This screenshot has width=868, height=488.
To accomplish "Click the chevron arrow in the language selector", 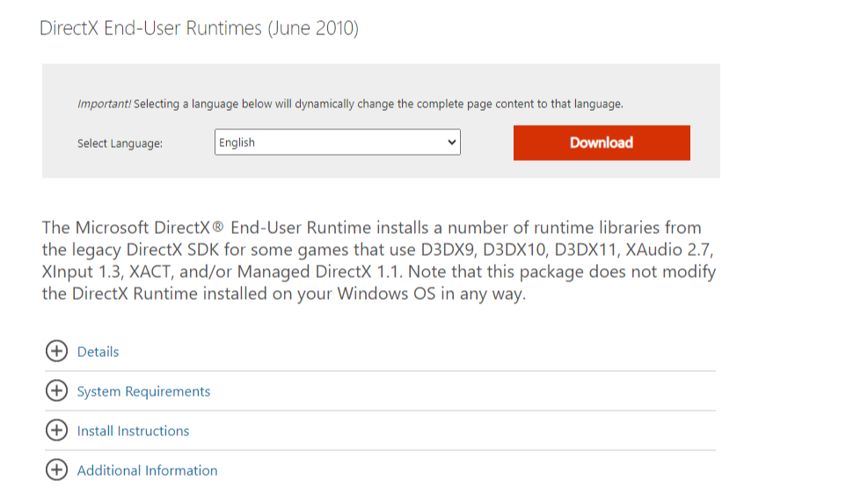I will 452,142.
